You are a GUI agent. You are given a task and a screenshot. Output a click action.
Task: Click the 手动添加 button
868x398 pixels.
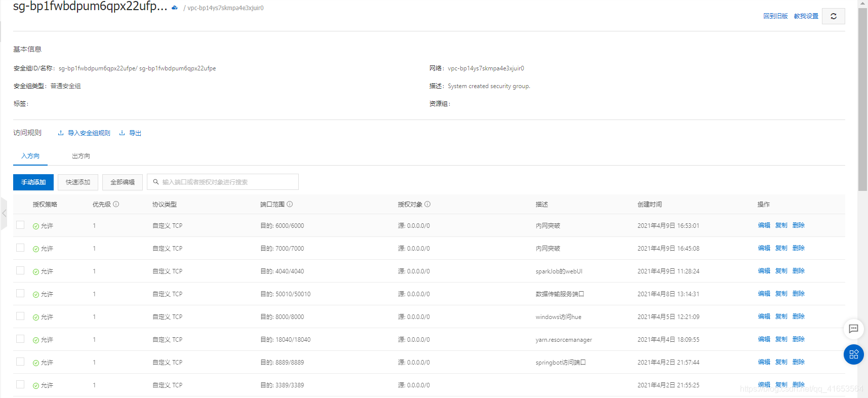pos(33,182)
